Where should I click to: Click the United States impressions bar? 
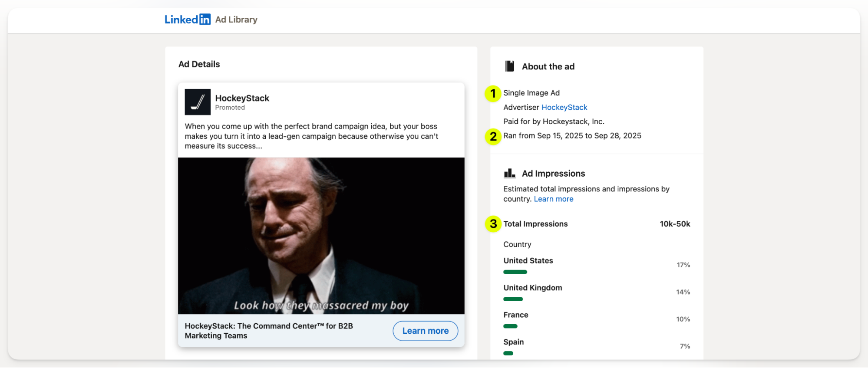coord(515,272)
